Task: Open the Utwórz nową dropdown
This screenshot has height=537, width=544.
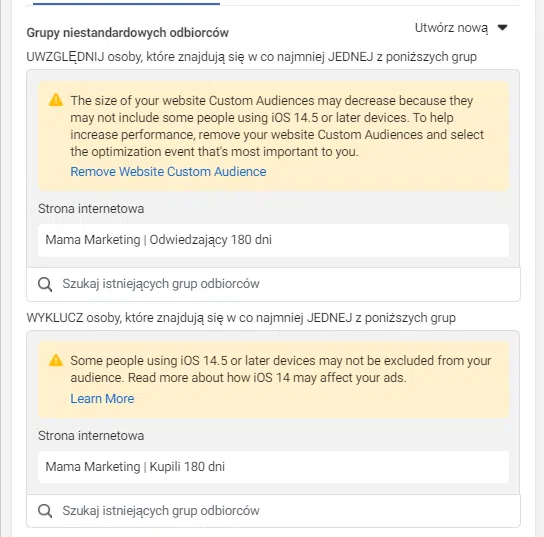Action: pos(461,28)
